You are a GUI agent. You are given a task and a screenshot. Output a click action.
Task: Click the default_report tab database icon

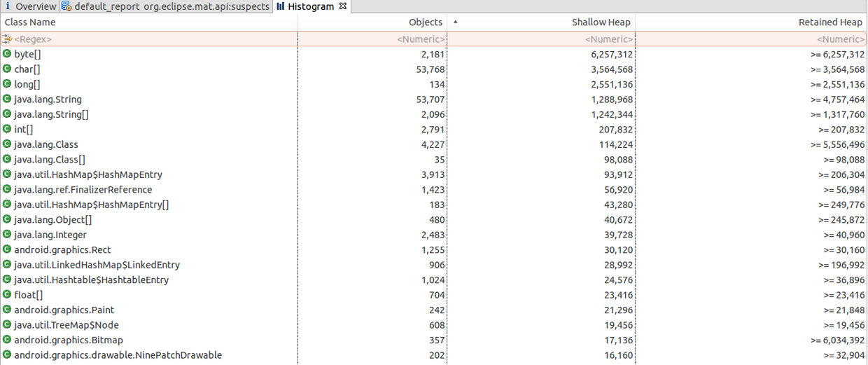click(x=66, y=6)
